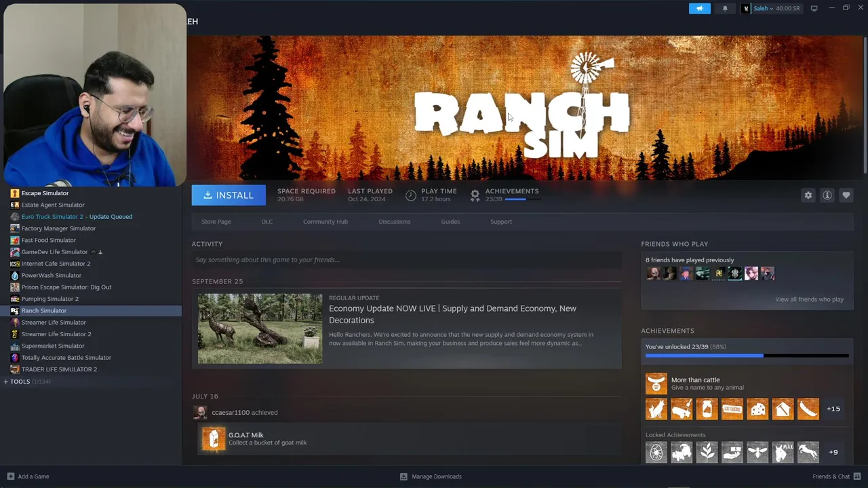Click the cat unlocked achievement icon

coord(656,409)
